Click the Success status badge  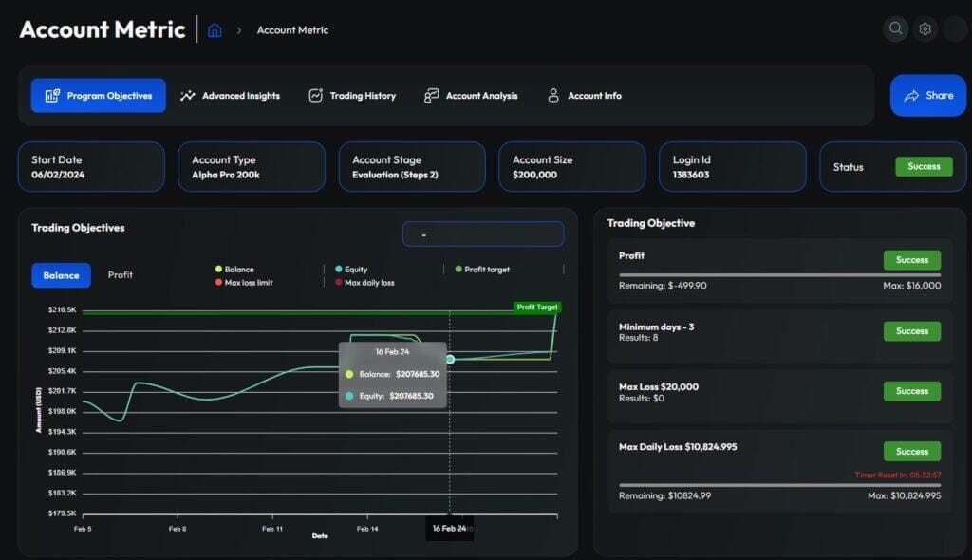pyautogui.click(x=924, y=166)
